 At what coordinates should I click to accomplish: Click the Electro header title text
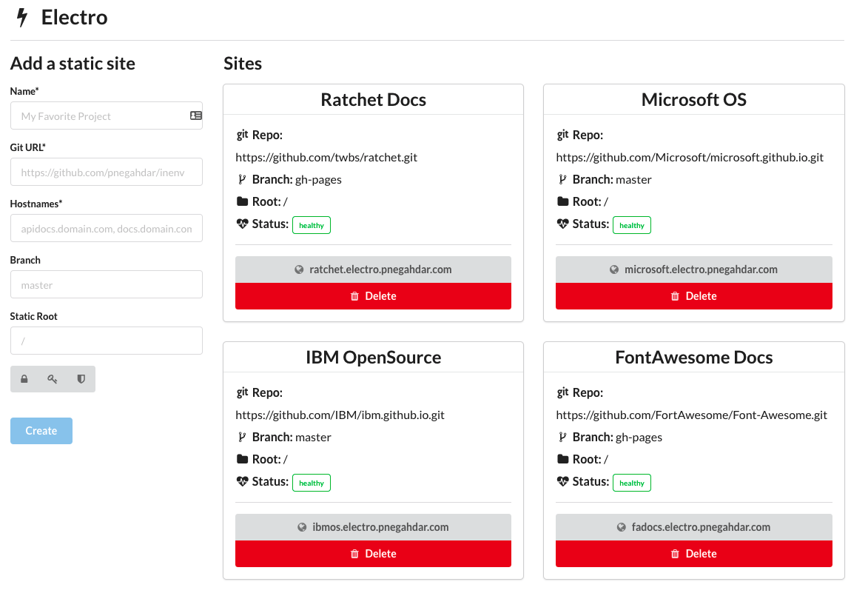74,18
